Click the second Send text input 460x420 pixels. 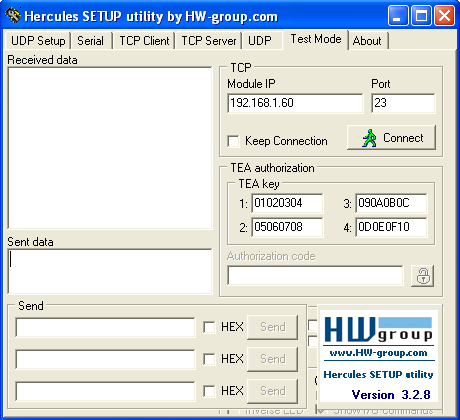[105, 359]
